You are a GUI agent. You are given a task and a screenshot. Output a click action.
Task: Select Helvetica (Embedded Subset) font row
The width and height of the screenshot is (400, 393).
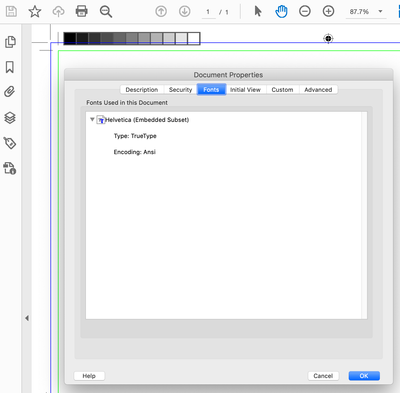147,120
